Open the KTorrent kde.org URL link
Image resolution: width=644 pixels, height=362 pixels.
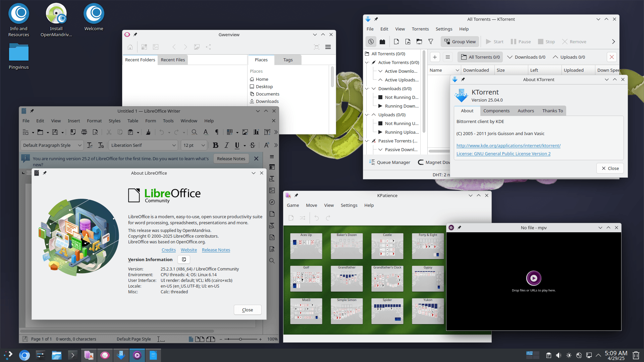point(508,145)
